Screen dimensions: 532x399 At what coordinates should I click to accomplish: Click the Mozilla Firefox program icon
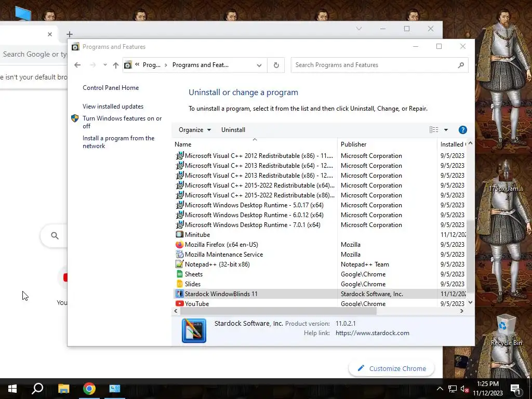tap(179, 244)
